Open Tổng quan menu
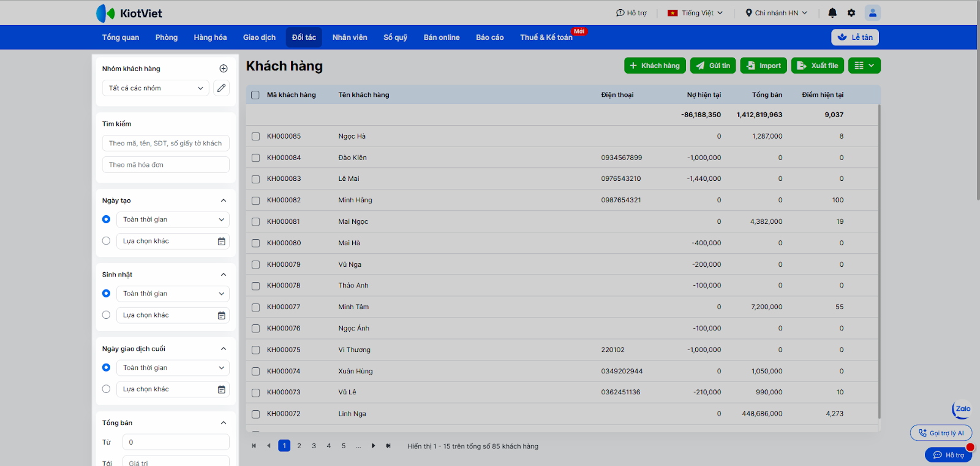This screenshot has height=466, width=980. [121, 37]
